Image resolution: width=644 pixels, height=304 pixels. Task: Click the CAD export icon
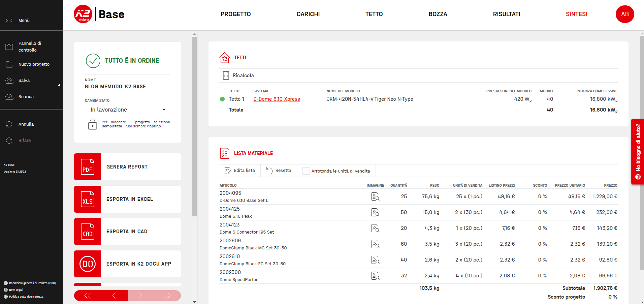coord(88,232)
